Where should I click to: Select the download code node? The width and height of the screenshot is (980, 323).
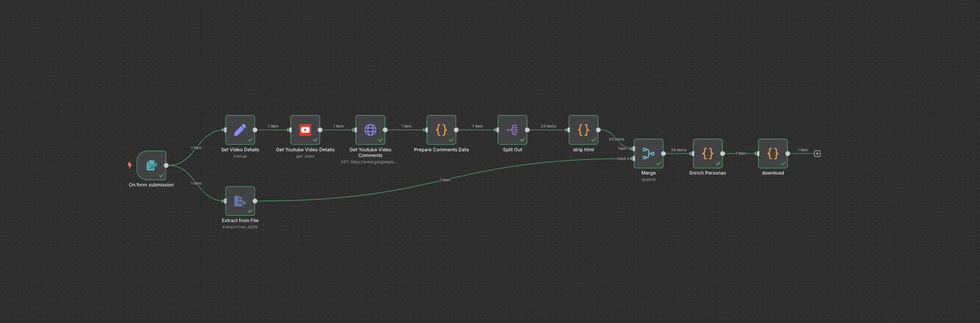pyautogui.click(x=773, y=154)
